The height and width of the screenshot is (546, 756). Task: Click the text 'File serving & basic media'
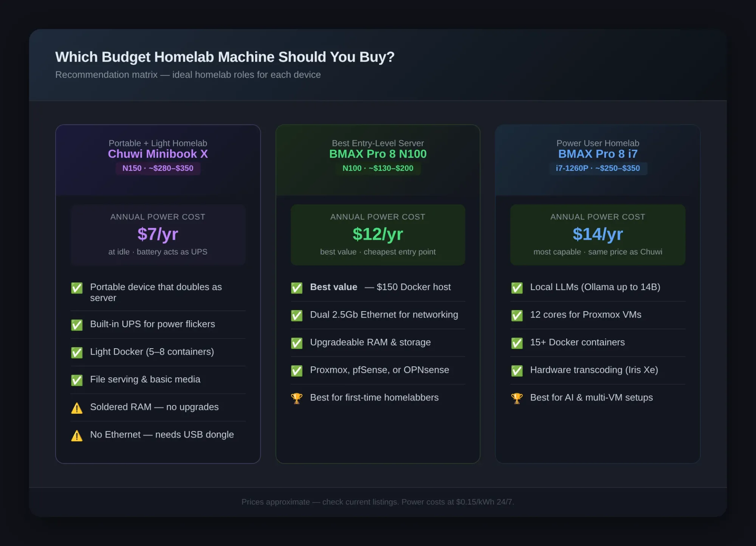[x=145, y=380]
